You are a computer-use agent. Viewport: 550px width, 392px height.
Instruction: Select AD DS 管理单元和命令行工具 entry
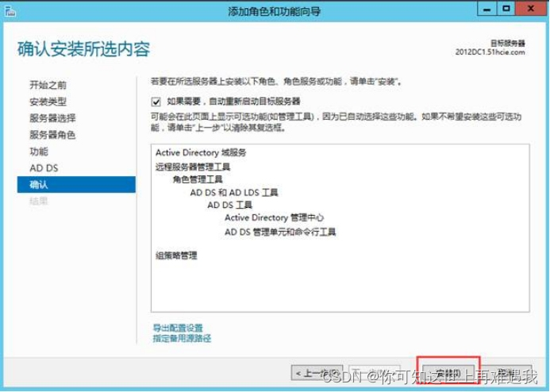click(280, 232)
